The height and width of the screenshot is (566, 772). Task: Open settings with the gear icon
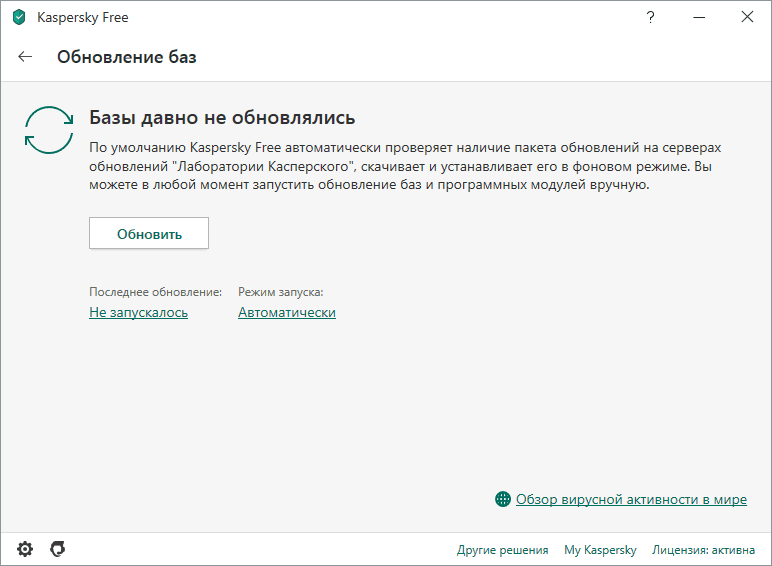[25, 549]
